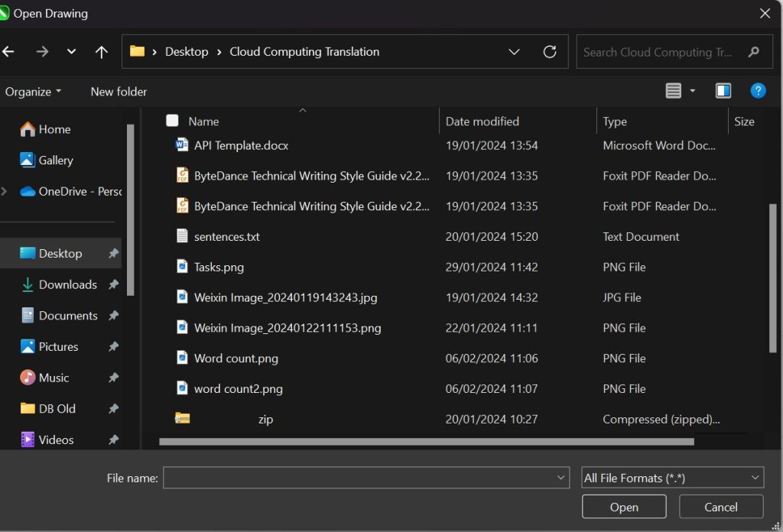Open Home in navigation pane
783x532 pixels.
point(45,129)
